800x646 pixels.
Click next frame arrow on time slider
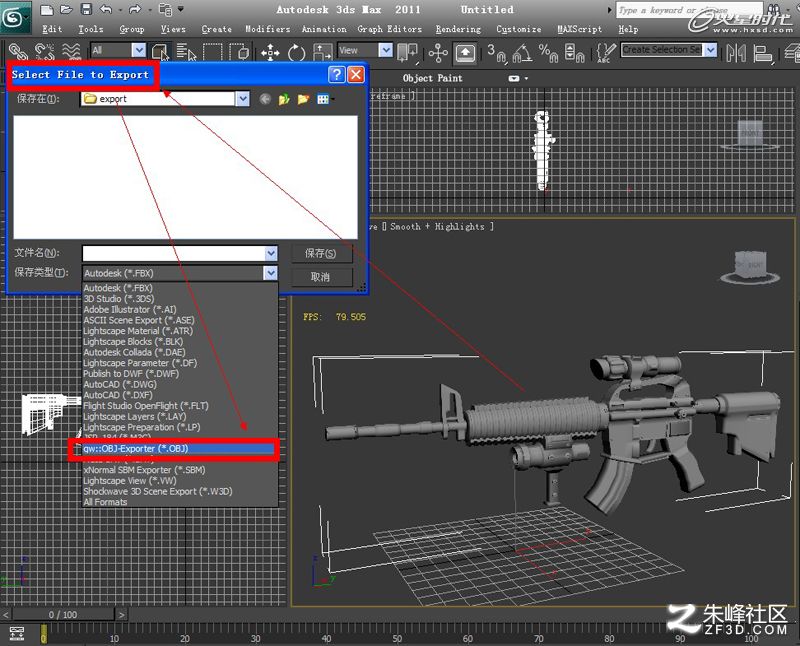[121, 614]
